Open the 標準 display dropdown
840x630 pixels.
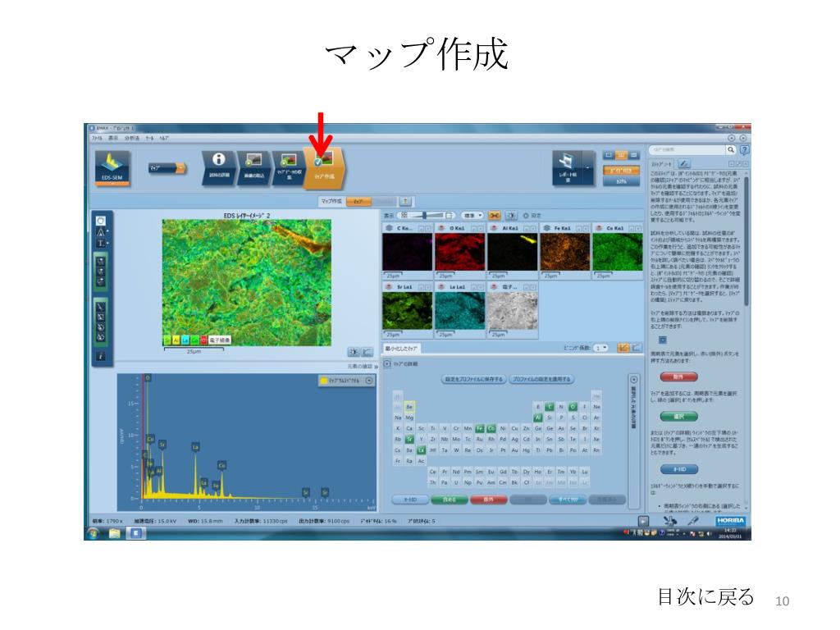[472, 216]
